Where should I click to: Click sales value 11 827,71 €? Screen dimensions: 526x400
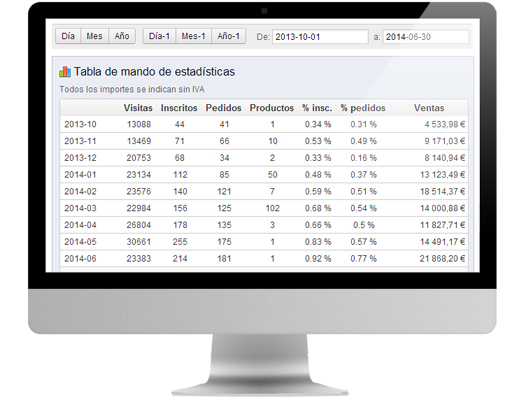(443, 225)
